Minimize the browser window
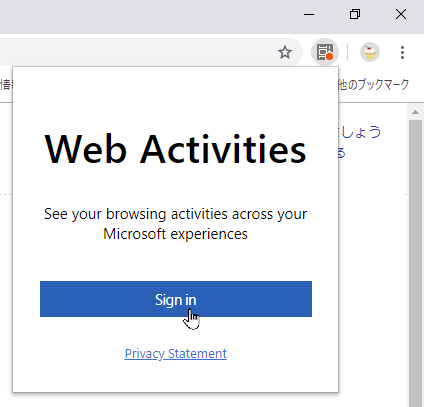The height and width of the screenshot is (407, 424). [x=309, y=15]
